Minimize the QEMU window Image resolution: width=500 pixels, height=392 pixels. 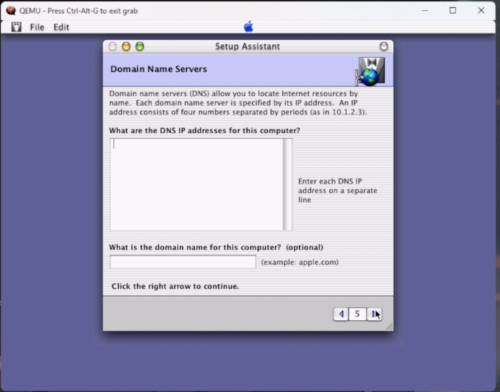pyautogui.click(x=425, y=10)
